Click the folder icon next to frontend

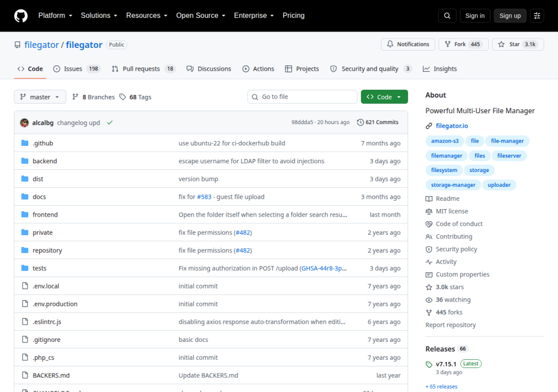25,215
